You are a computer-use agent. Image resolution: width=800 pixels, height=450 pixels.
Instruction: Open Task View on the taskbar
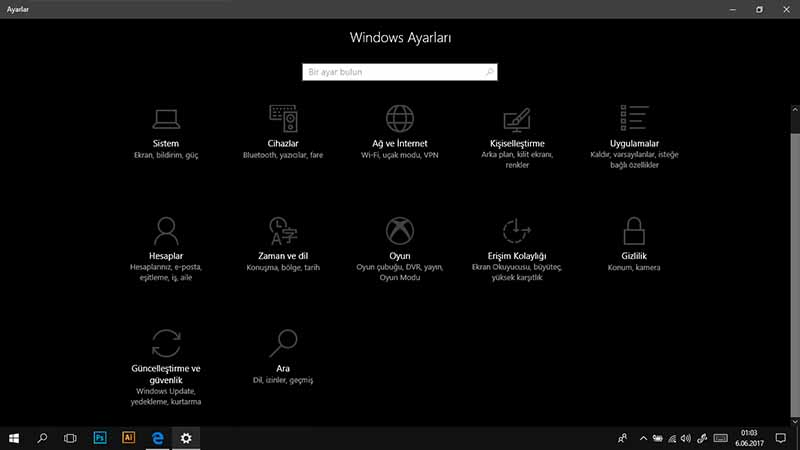[x=70, y=438]
